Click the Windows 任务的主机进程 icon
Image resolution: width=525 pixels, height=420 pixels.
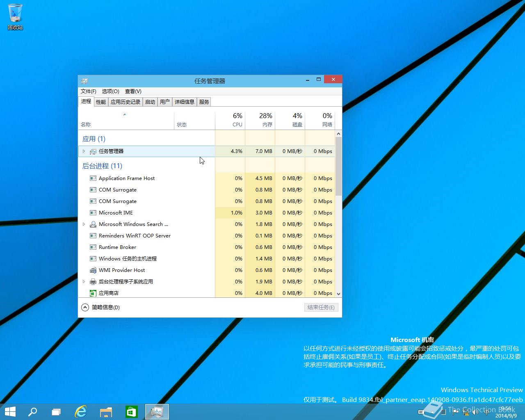[x=93, y=259]
